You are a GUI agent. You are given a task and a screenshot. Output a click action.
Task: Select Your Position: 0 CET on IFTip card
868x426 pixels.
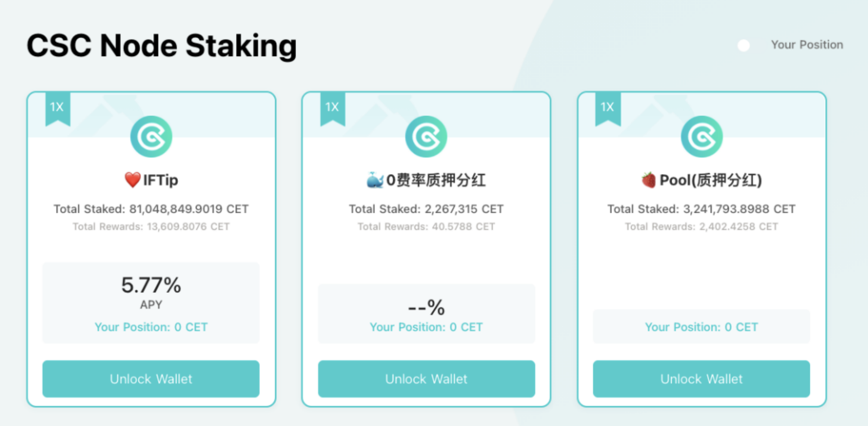(151, 327)
